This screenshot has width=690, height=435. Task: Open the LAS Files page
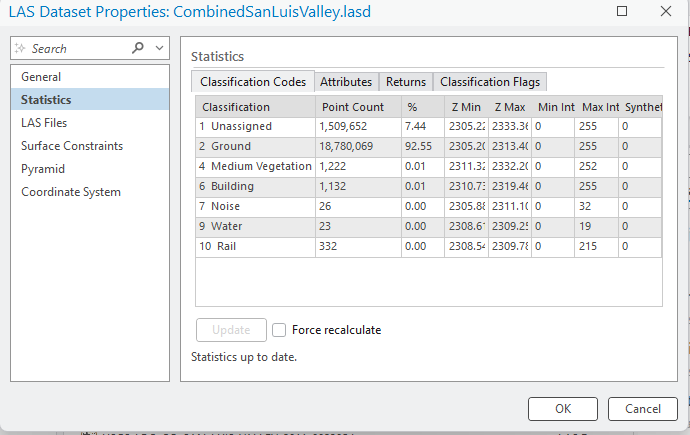[x=90, y=123]
